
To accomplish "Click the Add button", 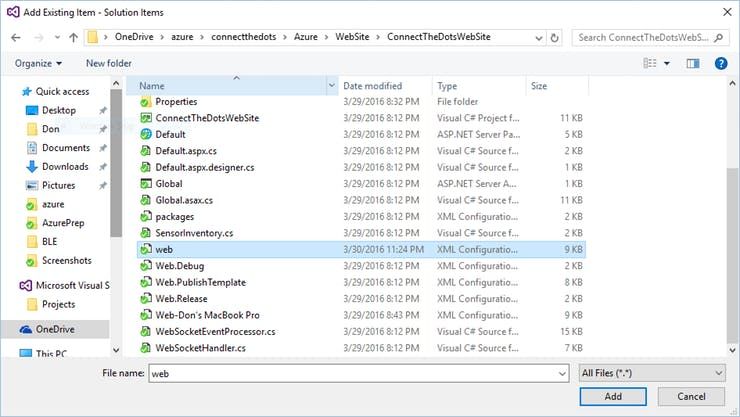I will coord(613,396).
